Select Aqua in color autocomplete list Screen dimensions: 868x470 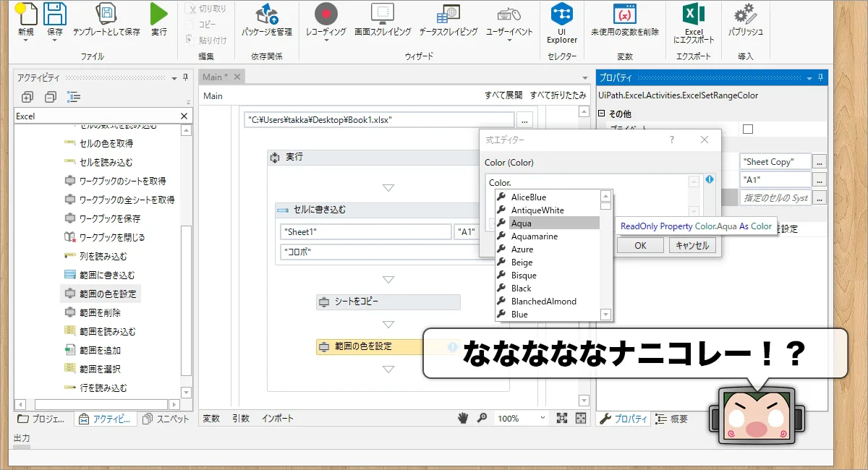coord(548,223)
